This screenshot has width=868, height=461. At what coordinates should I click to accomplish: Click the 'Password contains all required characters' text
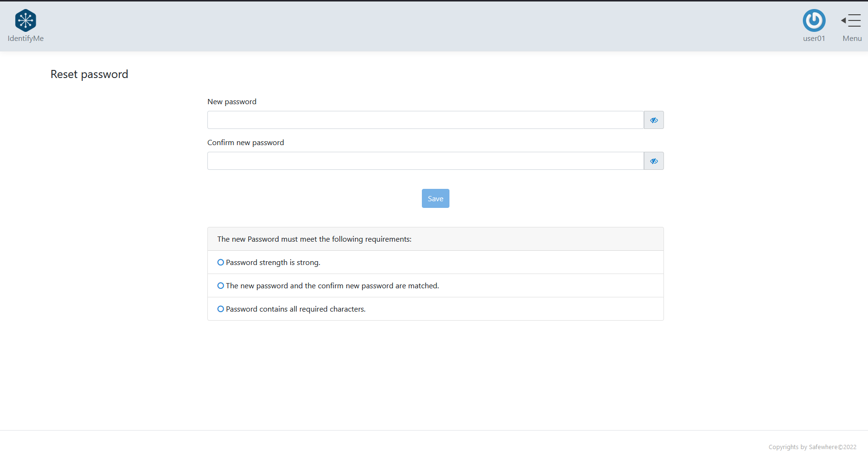[x=295, y=309]
